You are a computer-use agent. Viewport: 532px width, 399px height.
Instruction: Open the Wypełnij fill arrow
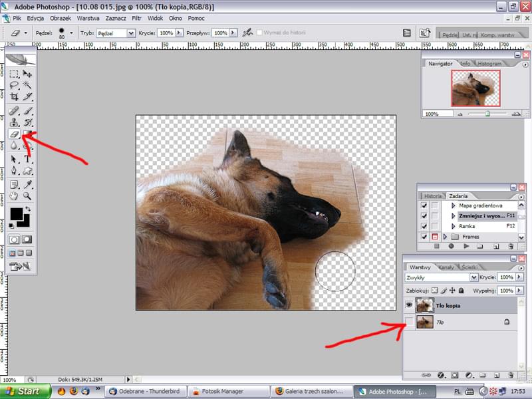click(519, 291)
